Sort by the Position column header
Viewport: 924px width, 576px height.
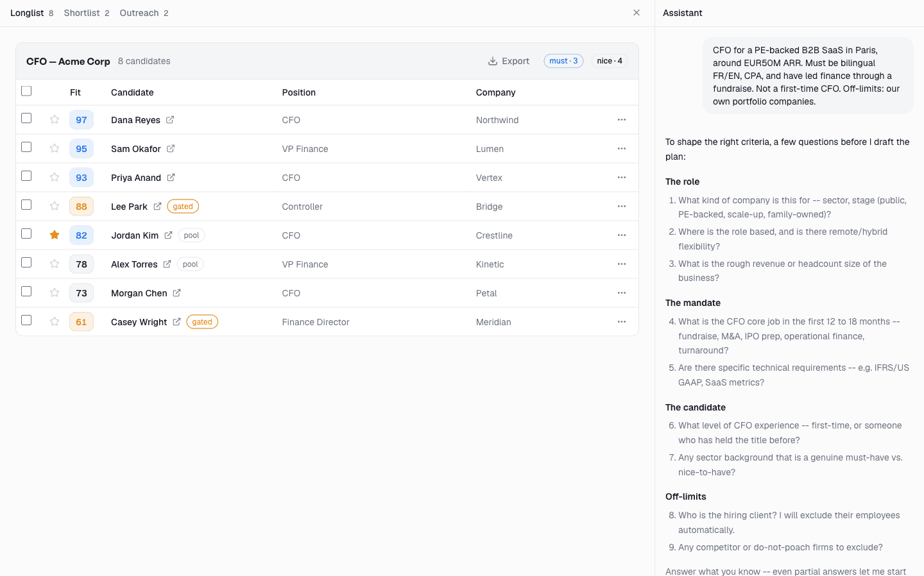pyautogui.click(x=299, y=92)
